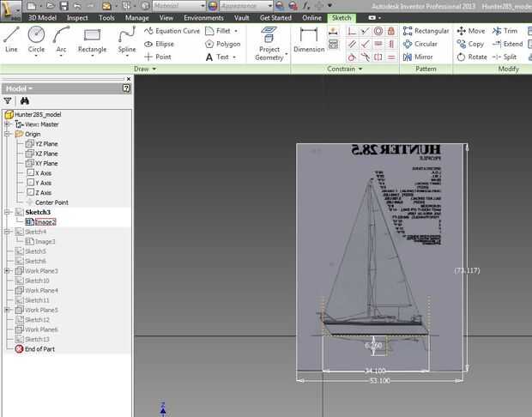Switch to the Vault tab

click(x=242, y=18)
